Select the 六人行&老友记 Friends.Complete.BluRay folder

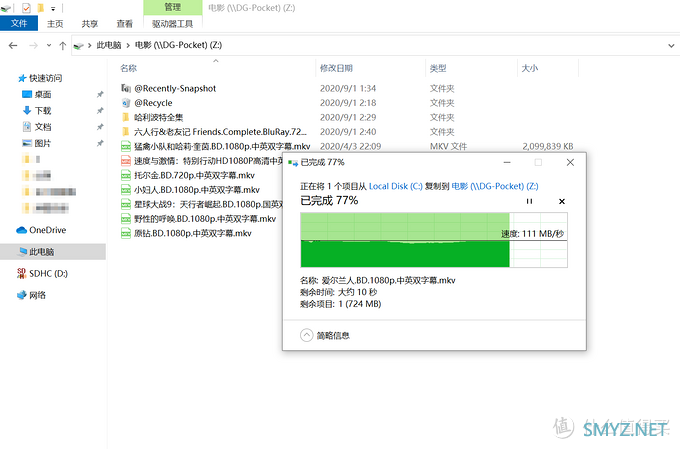point(220,132)
